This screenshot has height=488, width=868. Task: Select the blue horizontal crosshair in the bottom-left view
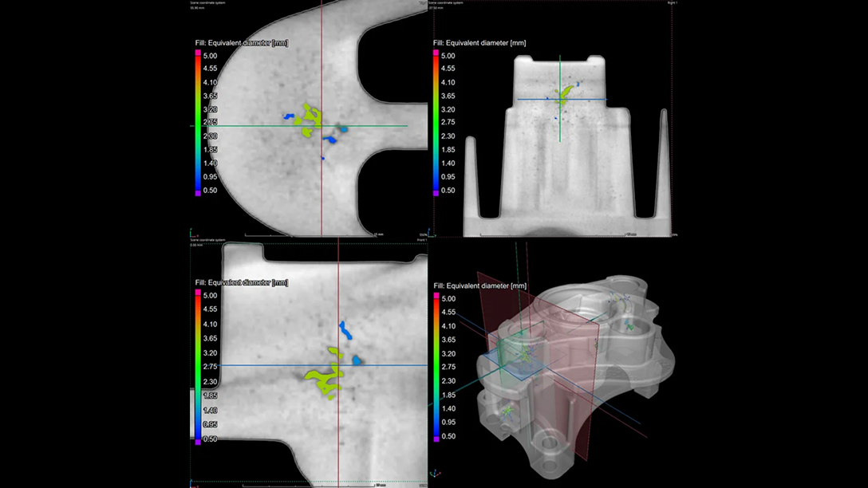(399, 365)
